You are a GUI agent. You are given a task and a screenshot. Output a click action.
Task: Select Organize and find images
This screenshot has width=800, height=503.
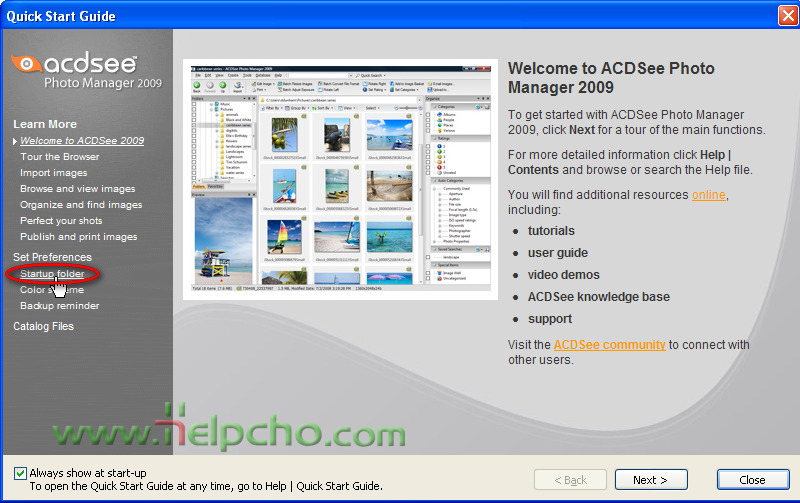(x=81, y=205)
